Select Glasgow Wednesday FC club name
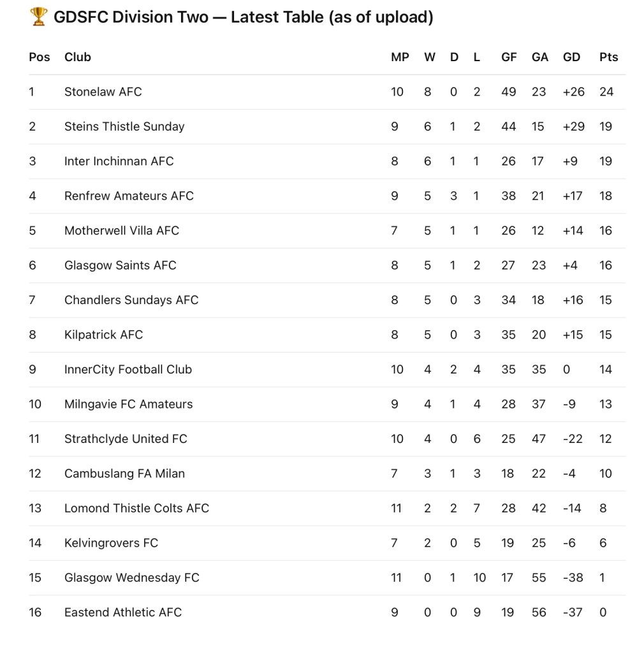Viewport: 644px width, 652px height. click(132, 578)
